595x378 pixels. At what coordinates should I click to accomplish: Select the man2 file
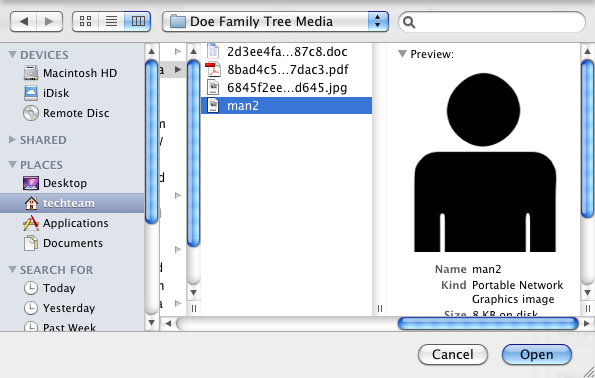tap(286, 106)
